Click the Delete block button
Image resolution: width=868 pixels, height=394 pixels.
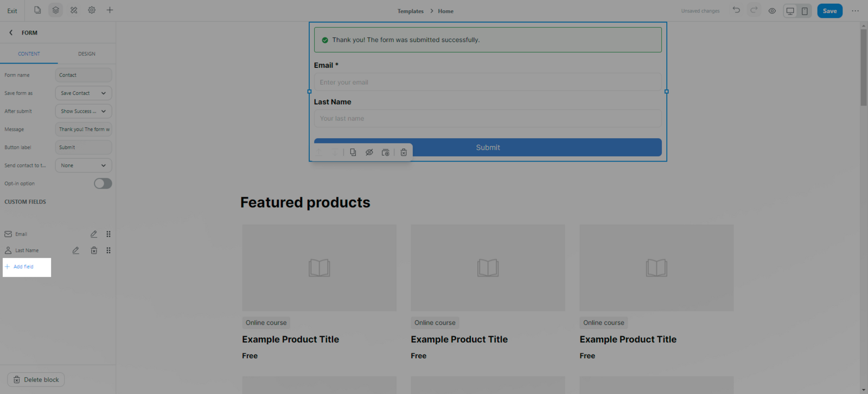coord(36,380)
